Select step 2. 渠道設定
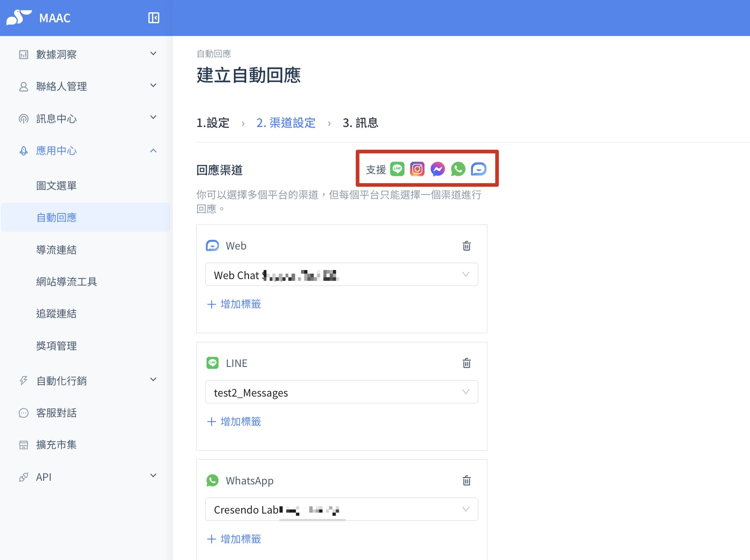 286,123
